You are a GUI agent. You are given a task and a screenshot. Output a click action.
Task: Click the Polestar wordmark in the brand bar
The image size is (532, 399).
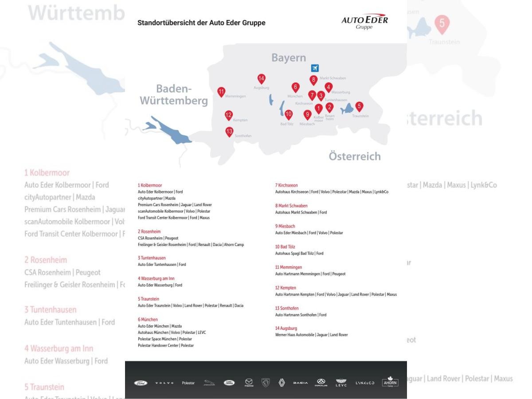[x=188, y=383]
